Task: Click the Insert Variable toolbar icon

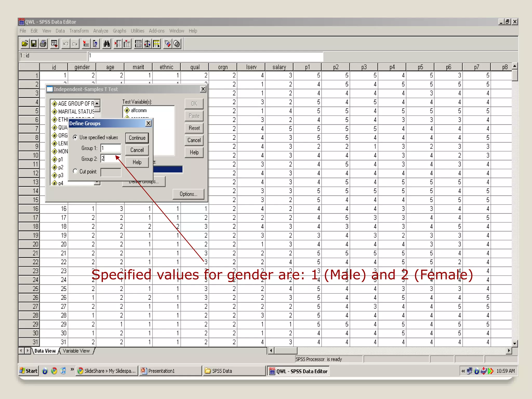Action: (127, 44)
